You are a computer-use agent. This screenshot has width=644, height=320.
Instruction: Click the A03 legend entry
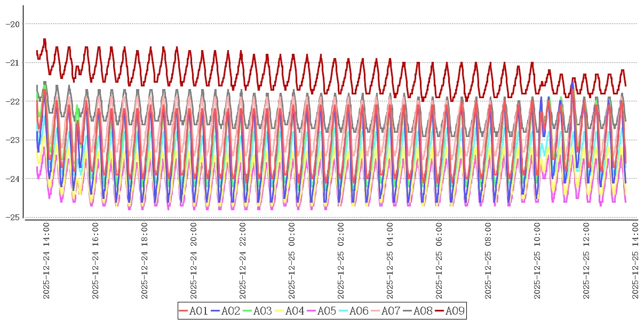coord(263,311)
